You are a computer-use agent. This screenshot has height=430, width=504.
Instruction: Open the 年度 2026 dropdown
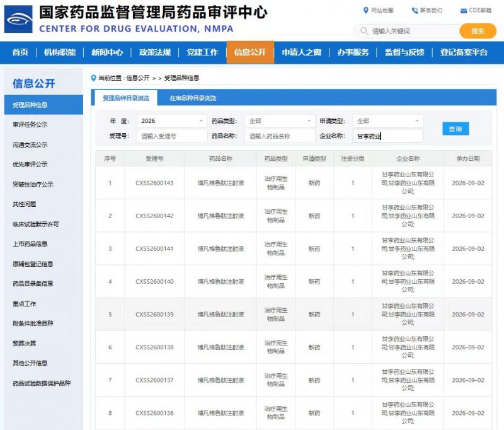point(172,121)
